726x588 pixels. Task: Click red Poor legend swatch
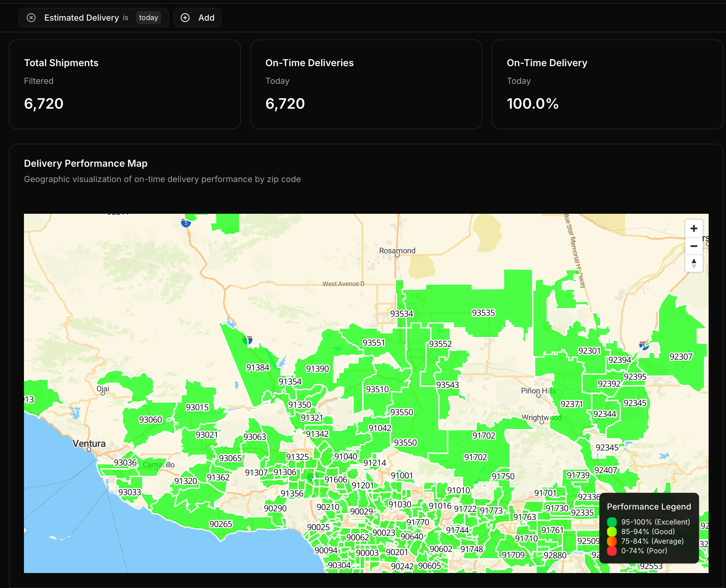tap(612, 551)
